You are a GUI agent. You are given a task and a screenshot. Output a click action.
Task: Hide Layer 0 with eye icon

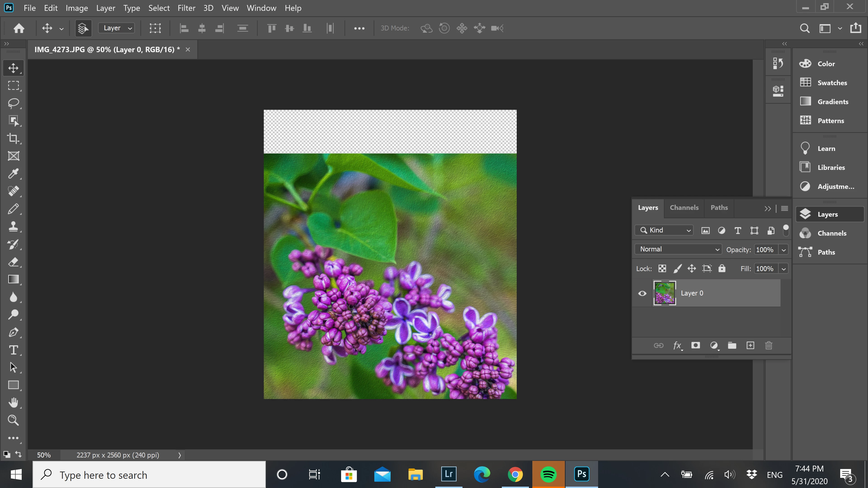pos(642,293)
